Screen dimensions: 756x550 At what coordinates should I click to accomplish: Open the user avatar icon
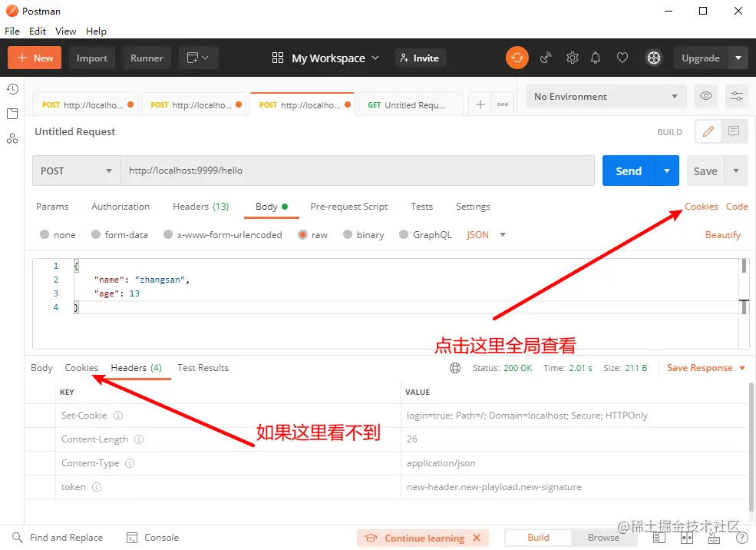tap(654, 58)
